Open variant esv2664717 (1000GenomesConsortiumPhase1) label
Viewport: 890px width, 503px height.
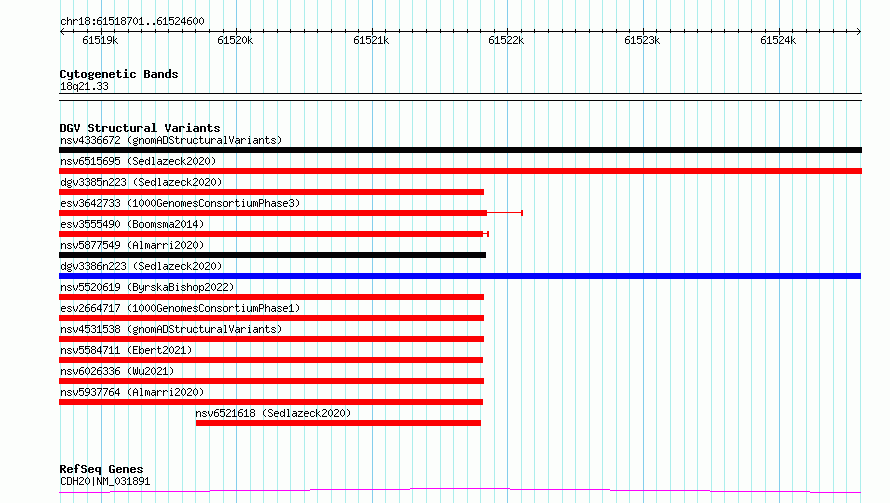180,308
